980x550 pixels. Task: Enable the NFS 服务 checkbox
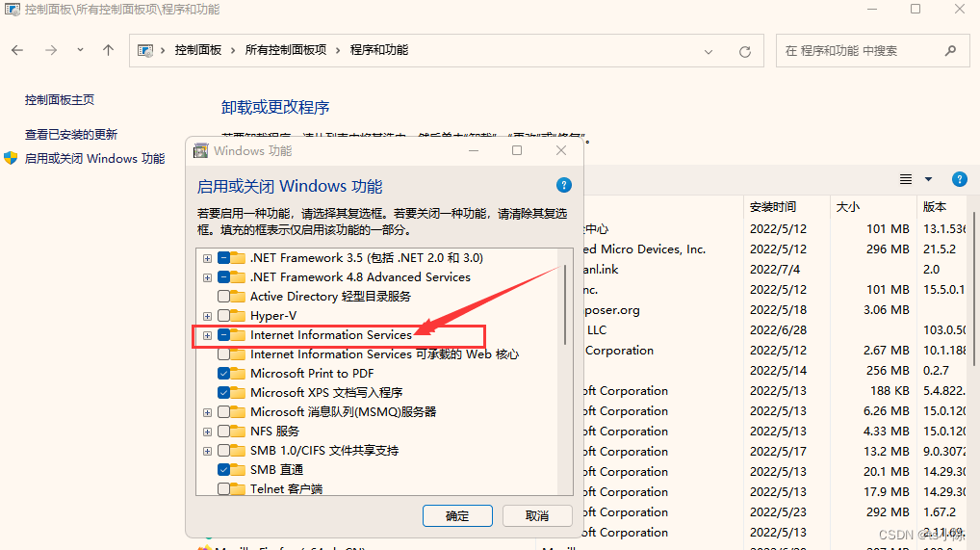(x=223, y=432)
